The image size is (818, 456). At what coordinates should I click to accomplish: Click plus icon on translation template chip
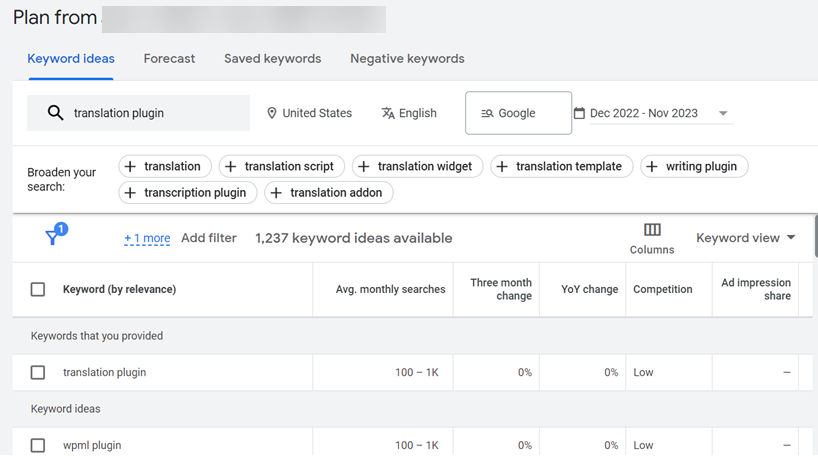(x=502, y=166)
